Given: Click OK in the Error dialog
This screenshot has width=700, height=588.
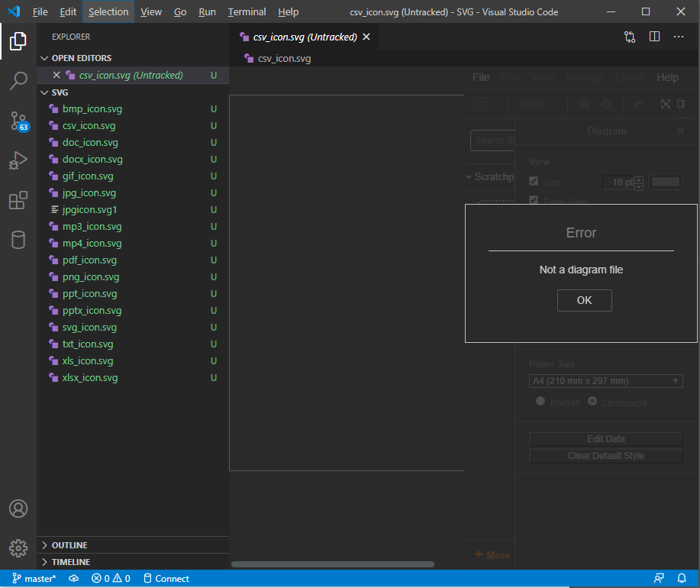Looking at the screenshot, I should pyautogui.click(x=585, y=300).
